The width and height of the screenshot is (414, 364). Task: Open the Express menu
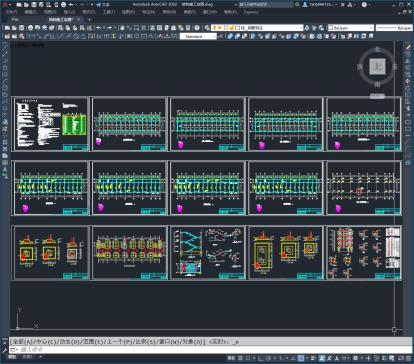(251, 12)
